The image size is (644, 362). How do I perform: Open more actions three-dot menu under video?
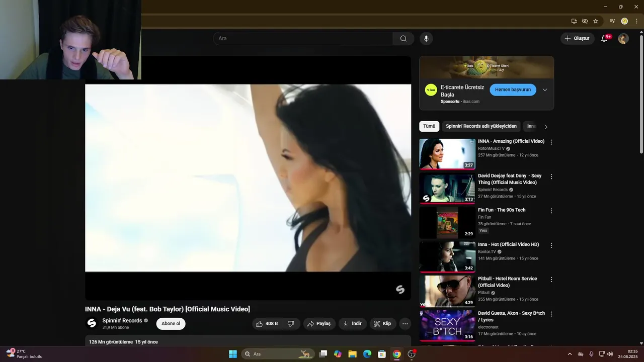coord(405,324)
